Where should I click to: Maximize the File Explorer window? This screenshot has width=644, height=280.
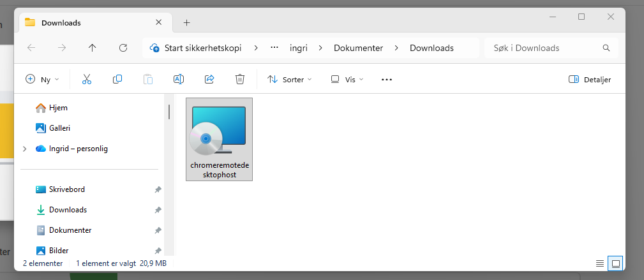coord(581,17)
